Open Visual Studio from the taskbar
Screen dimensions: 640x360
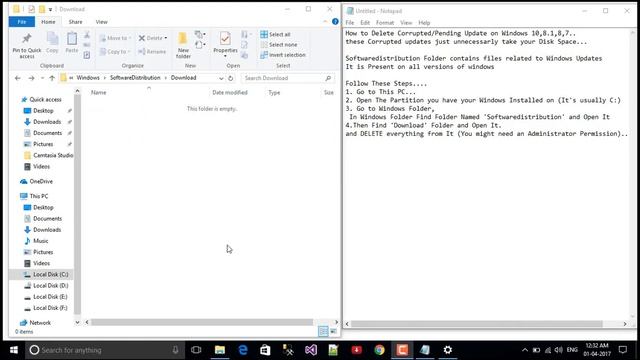click(311, 350)
